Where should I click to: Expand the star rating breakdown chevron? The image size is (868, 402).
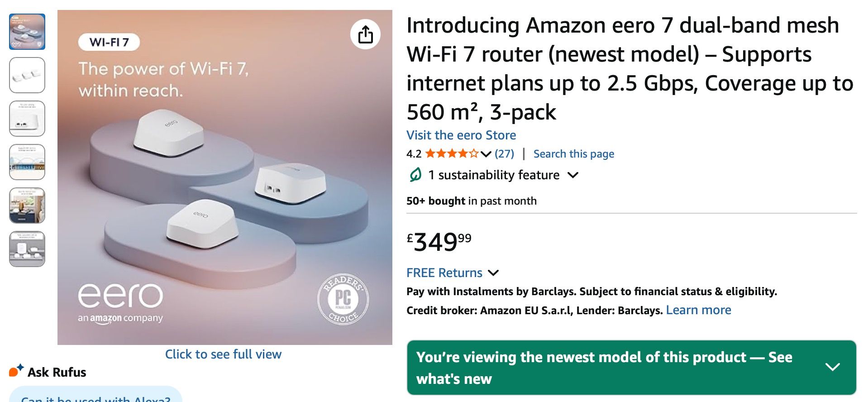[x=486, y=154]
